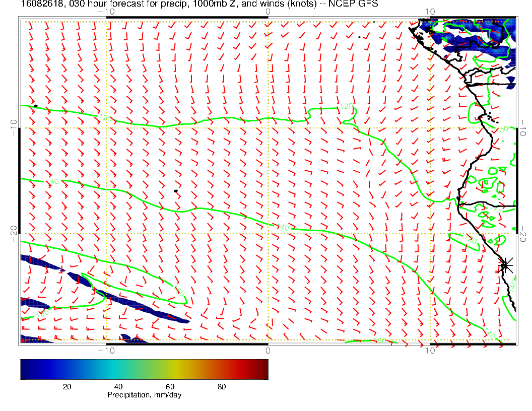Click the island dot at the map's left edge

pyautogui.click(x=35, y=106)
